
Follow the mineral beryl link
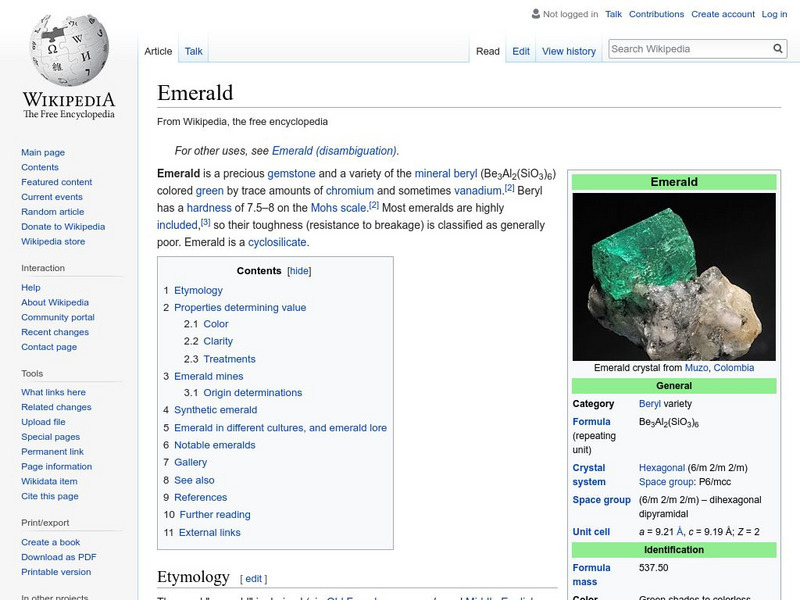pyautogui.click(x=446, y=173)
